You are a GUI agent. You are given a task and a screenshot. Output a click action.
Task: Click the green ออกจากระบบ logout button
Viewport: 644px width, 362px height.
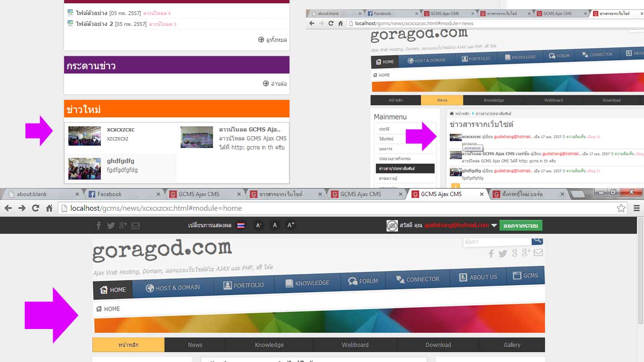click(x=521, y=226)
